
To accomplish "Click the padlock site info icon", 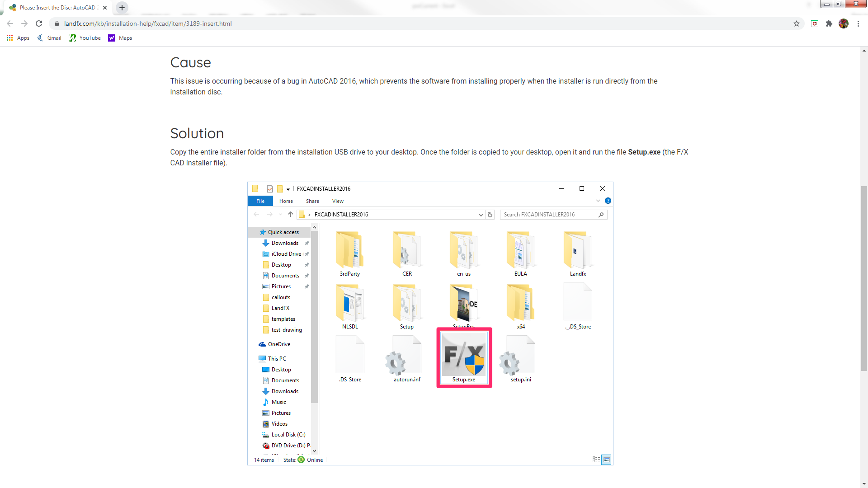I will 57,23.
